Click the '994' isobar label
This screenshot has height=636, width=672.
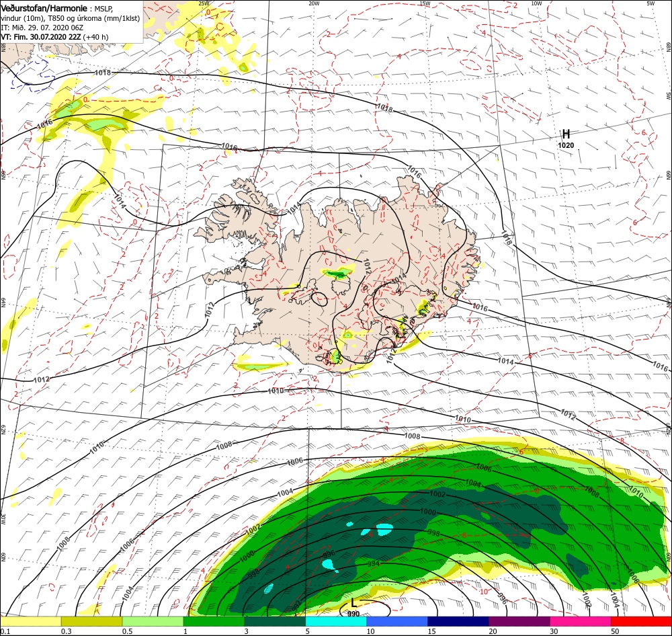click(x=373, y=563)
